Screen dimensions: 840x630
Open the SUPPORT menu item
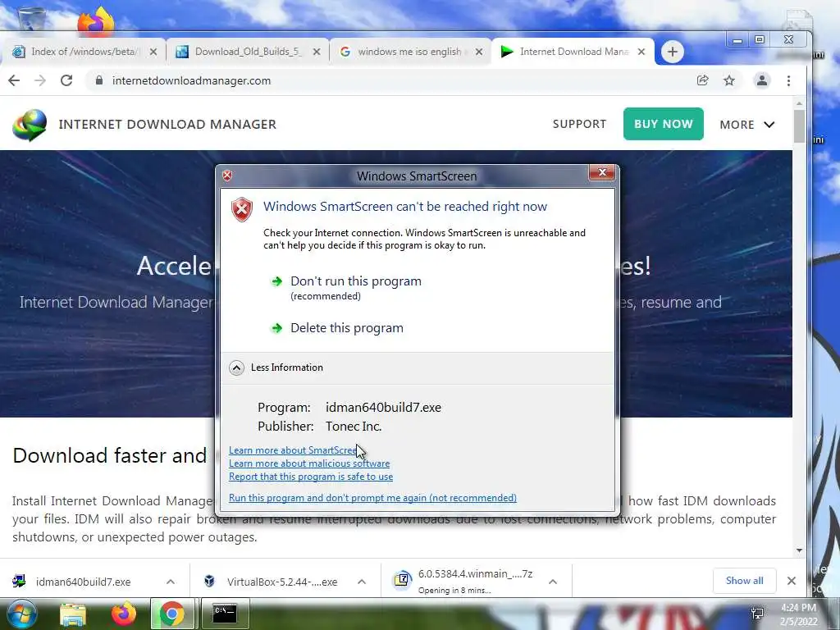pyautogui.click(x=579, y=124)
